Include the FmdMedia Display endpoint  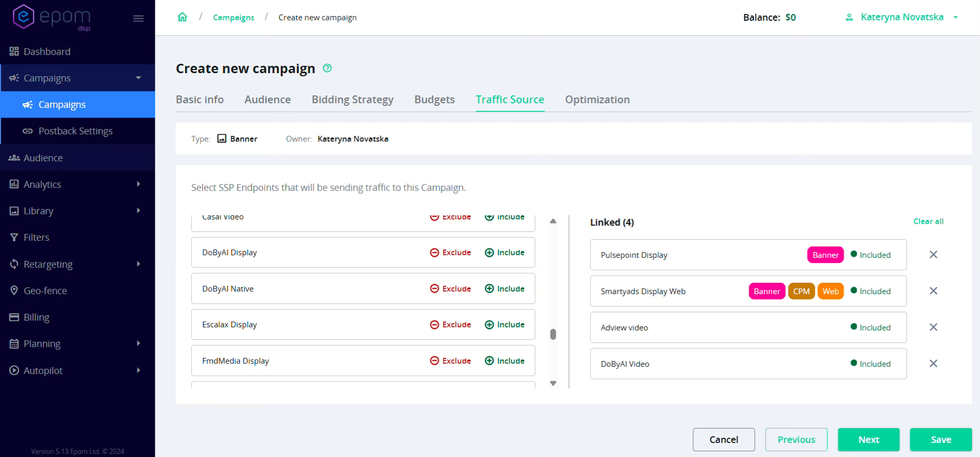504,361
